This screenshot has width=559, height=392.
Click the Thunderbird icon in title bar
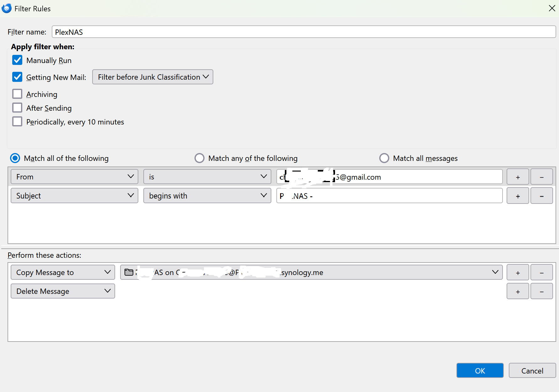click(7, 8)
